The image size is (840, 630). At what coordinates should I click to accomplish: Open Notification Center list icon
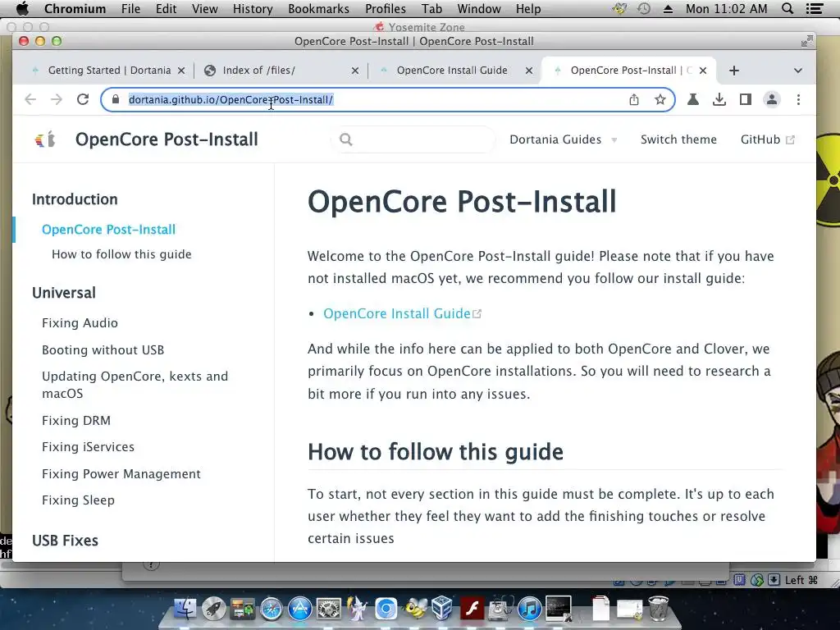tap(815, 8)
